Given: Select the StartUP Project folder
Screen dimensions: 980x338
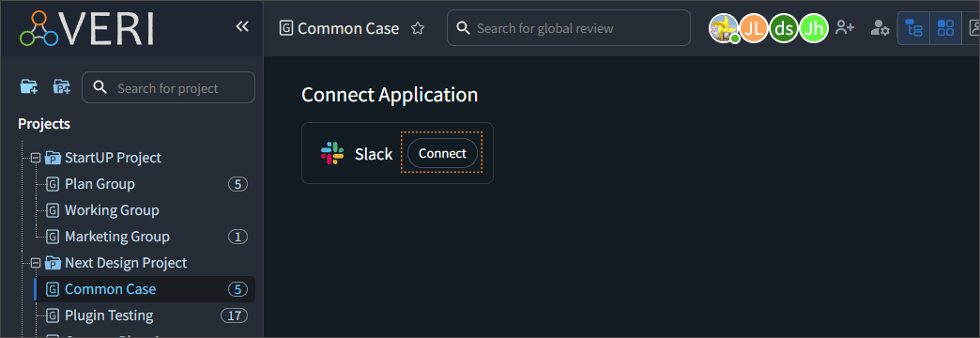Looking at the screenshot, I should point(114,158).
